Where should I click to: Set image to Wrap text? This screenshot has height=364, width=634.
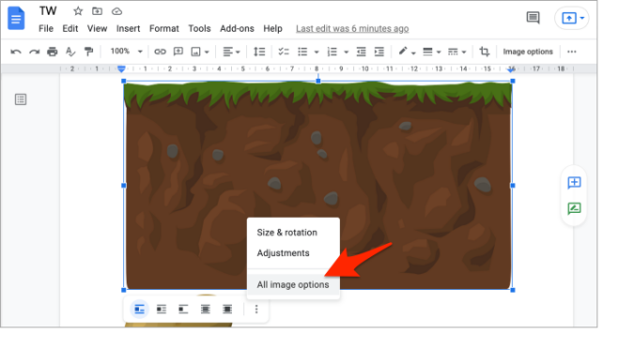pyautogui.click(x=162, y=310)
